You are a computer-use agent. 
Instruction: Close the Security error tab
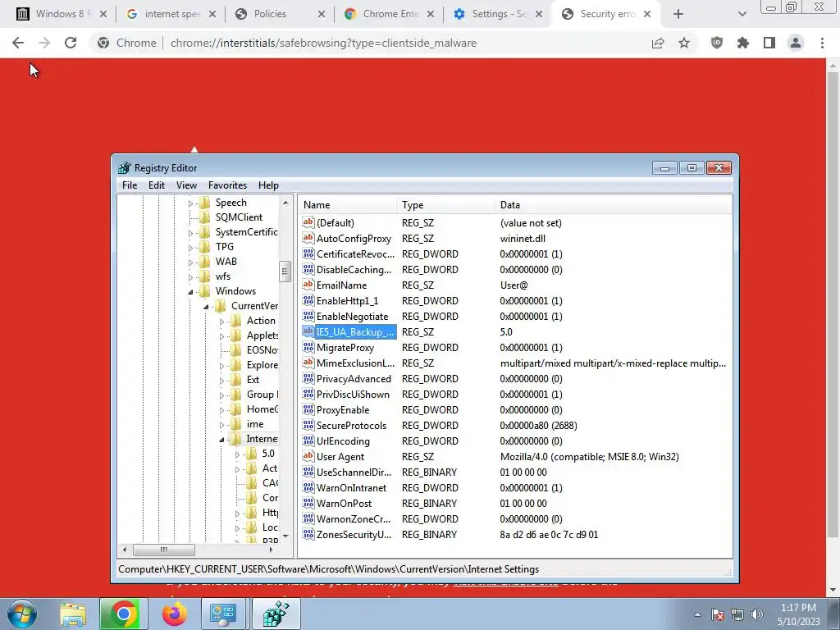[x=647, y=14]
